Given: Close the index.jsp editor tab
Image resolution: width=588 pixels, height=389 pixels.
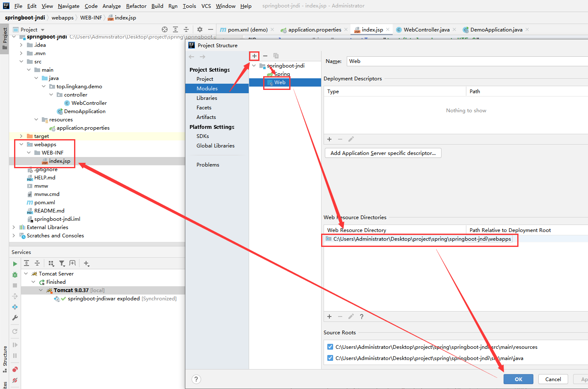Looking at the screenshot, I should point(388,29).
